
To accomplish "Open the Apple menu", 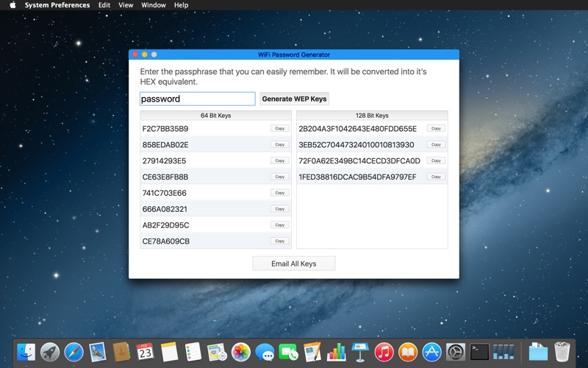I will point(12,5).
